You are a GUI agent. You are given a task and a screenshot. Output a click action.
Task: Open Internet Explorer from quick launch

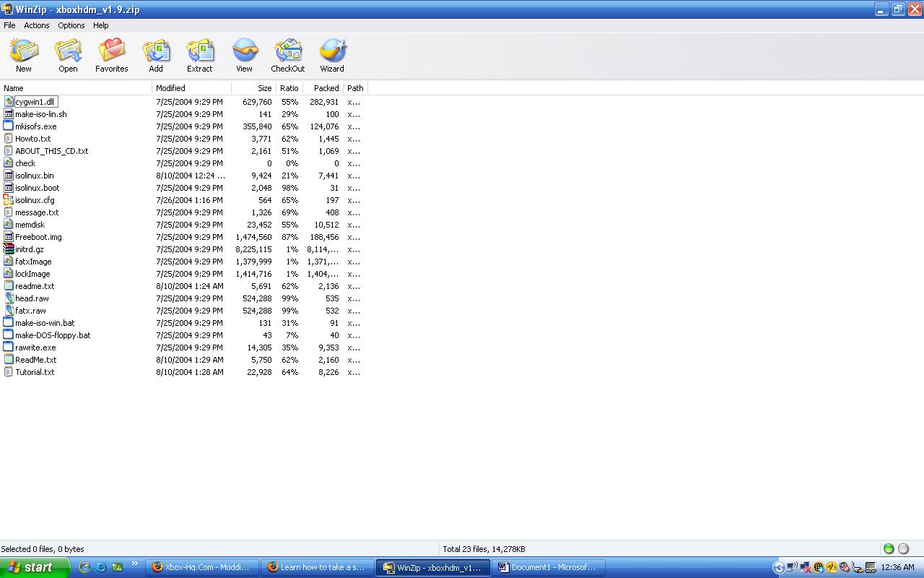click(101, 567)
